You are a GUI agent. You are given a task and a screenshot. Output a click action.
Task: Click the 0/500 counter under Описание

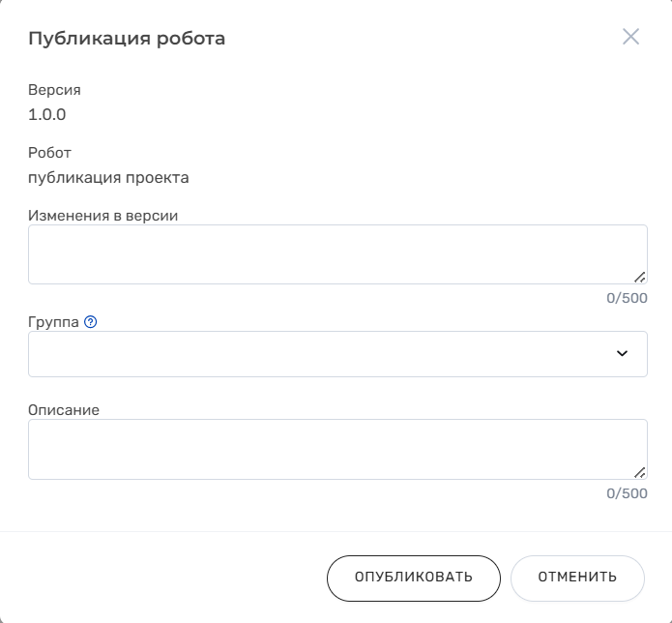627,493
